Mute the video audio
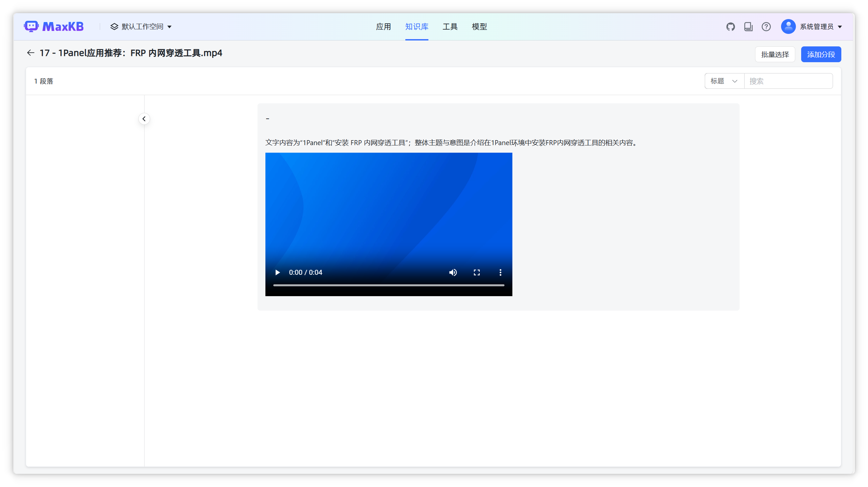Viewport: 868px width, 487px height. tap(453, 272)
